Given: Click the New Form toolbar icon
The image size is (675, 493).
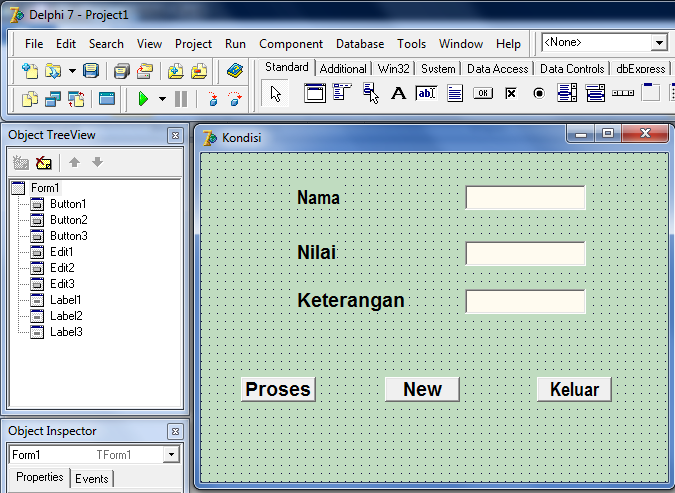Looking at the screenshot, I should [x=107, y=99].
